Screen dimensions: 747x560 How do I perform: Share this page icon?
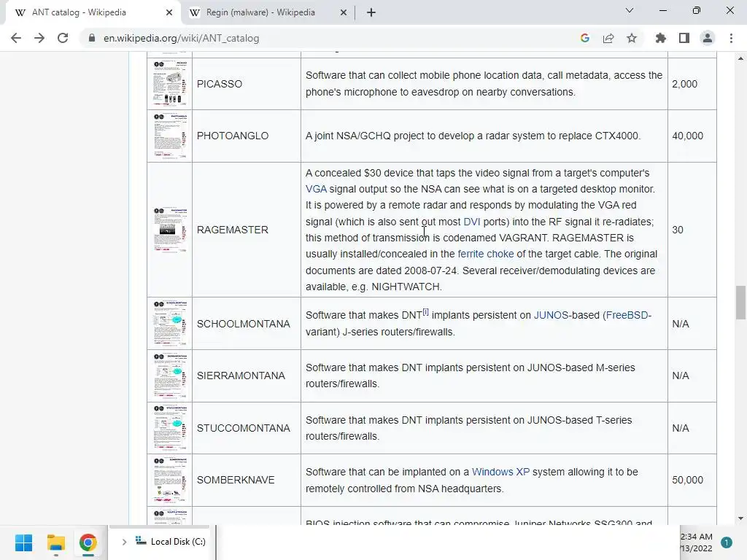(608, 38)
